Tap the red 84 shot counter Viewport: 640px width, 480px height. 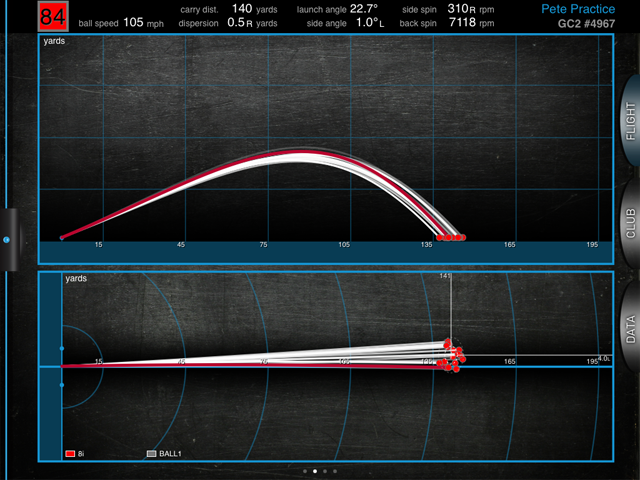click(x=53, y=15)
